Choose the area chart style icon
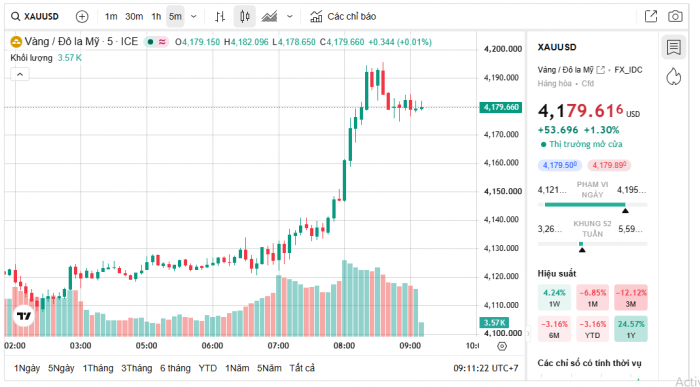The height and width of the screenshot is (387, 700). coord(269,17)
